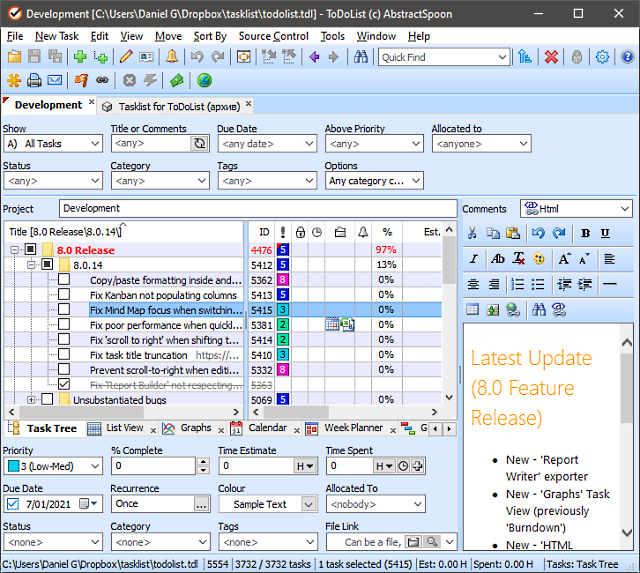Click the Title or Comments refresh button
The image size is (640, 573).
[200, 143]
